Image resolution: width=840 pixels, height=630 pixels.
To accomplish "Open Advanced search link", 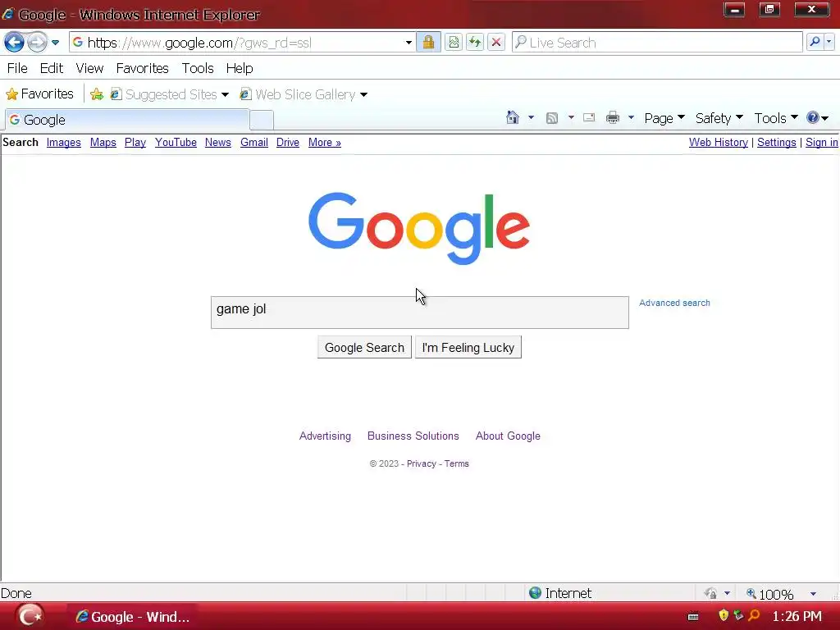I will [674, 303].
